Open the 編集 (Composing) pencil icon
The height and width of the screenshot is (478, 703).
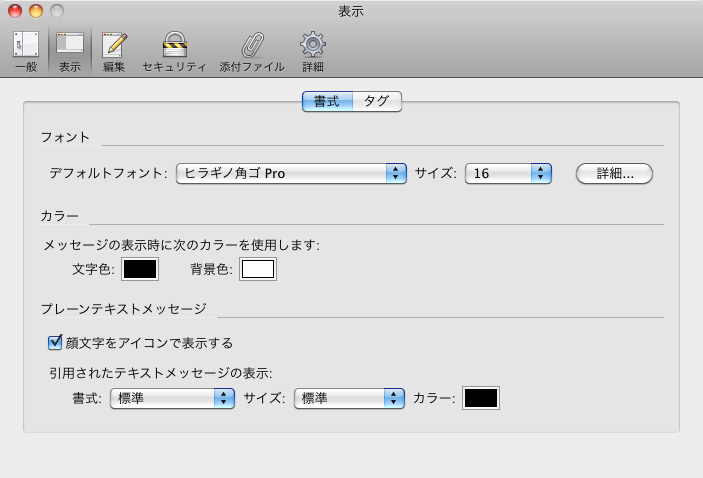tap(114, 51)
